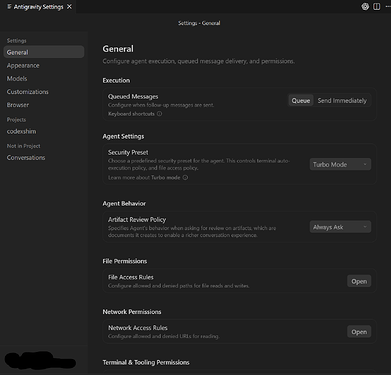Click the Learn more about Turbo mode link

pos(144,177)
